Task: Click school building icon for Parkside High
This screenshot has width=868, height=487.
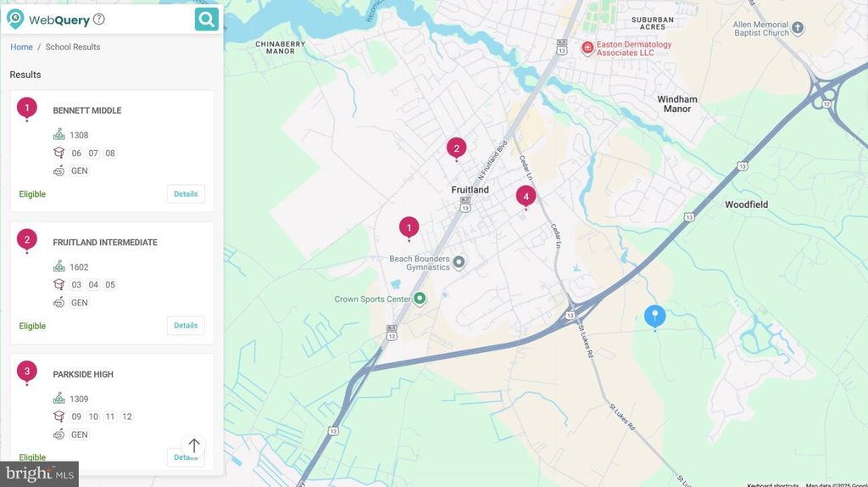Action: [58, 399]
